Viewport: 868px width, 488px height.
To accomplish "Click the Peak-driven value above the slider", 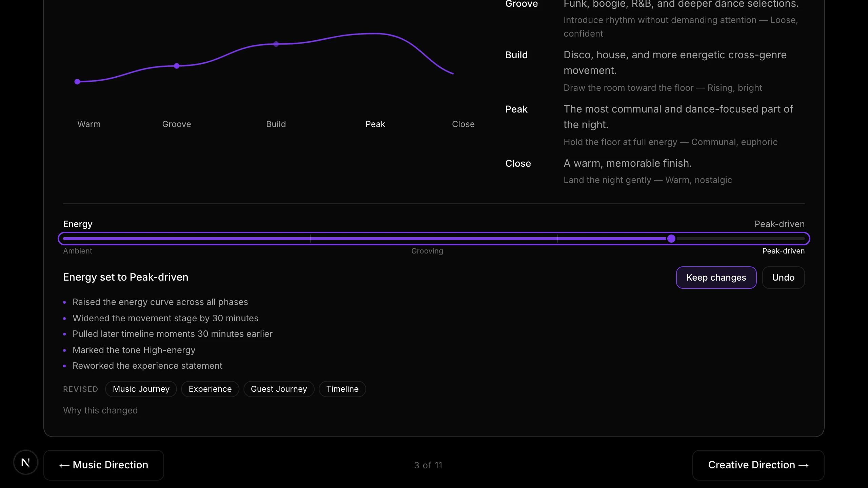I will pos(780,224).
